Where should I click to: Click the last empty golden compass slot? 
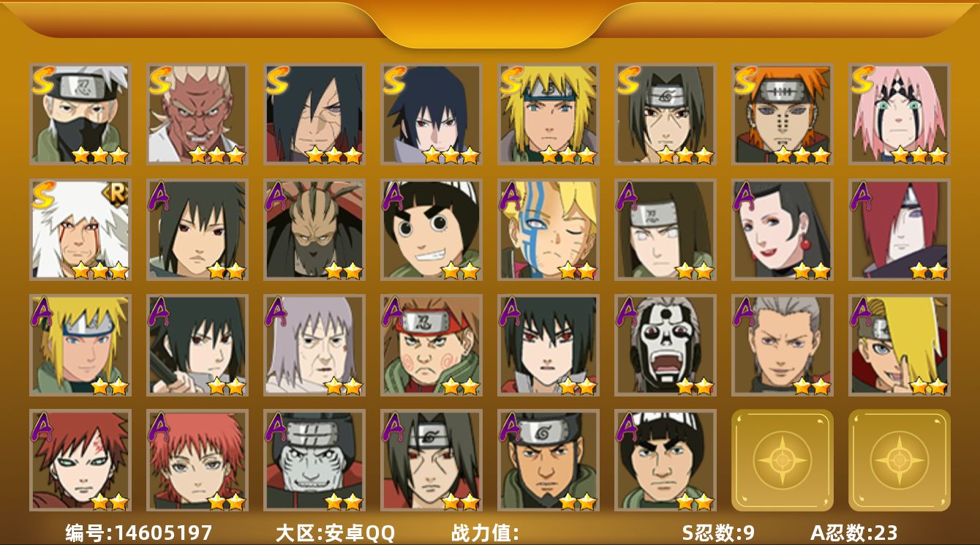point(899,460)
